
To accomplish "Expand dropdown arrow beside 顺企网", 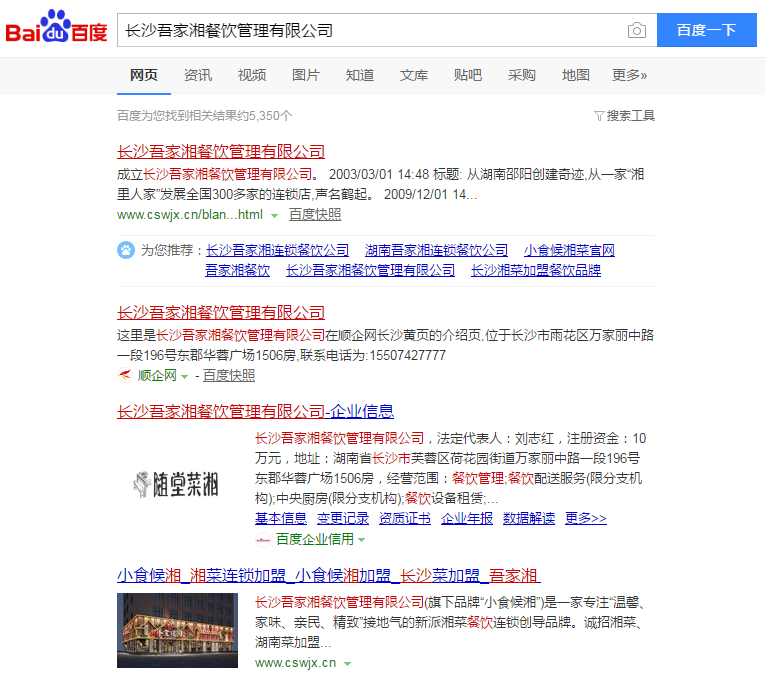I will coord(184,376).
